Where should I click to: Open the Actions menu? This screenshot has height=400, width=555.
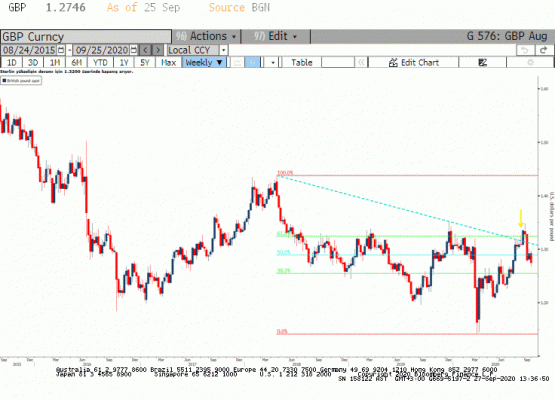(x=206, y=36)
